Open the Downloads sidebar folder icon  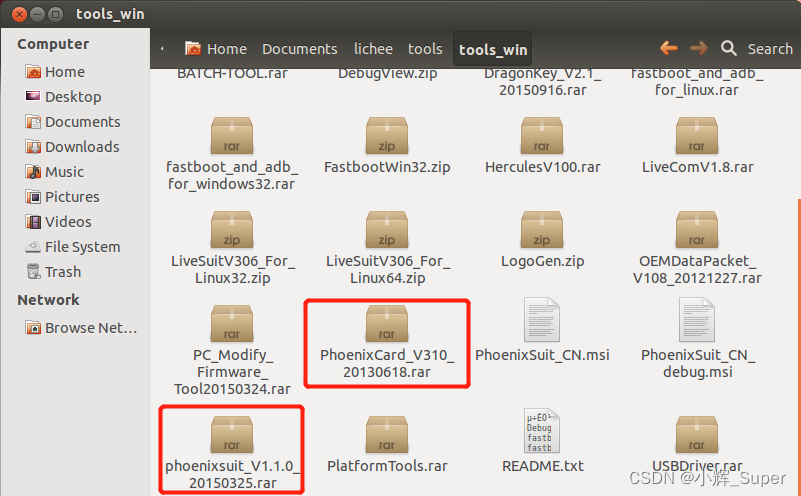(x=33, y=147)
